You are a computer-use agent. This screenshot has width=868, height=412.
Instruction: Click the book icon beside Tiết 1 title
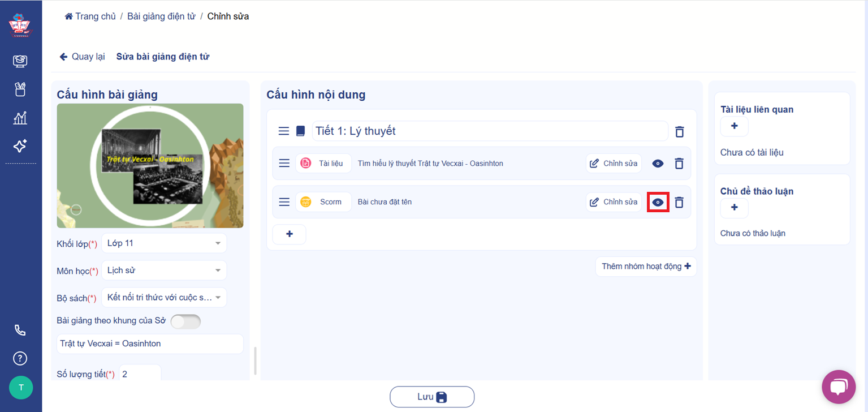tap(300, 131)
